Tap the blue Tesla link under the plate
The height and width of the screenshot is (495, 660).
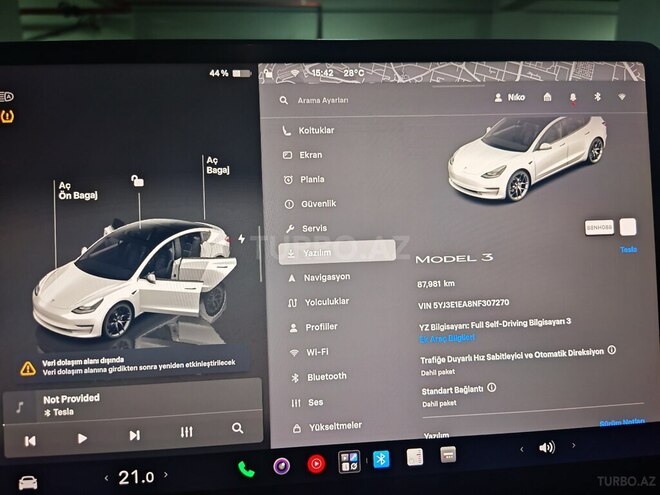628,250
